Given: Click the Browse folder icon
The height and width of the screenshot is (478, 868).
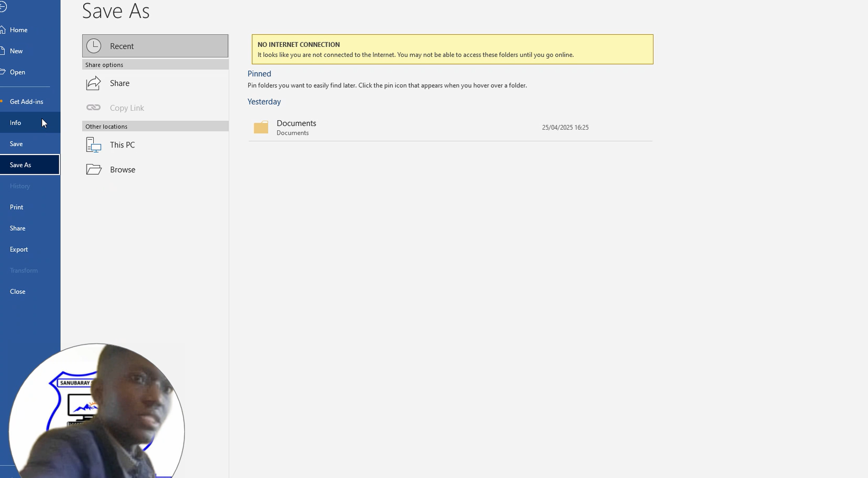Looking at the screenshot, I should pyautogui.click(x=94, y=169).
